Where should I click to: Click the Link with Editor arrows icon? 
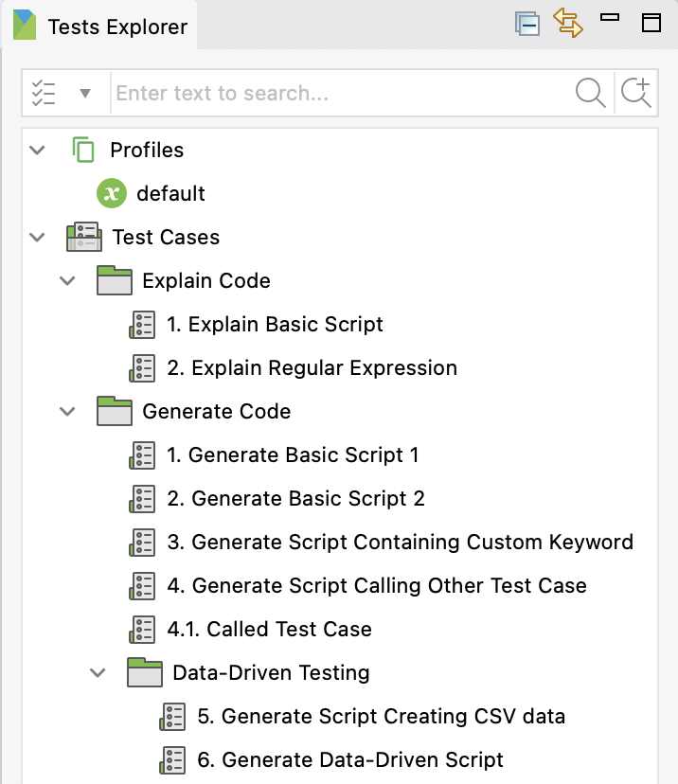coord(568,23)
